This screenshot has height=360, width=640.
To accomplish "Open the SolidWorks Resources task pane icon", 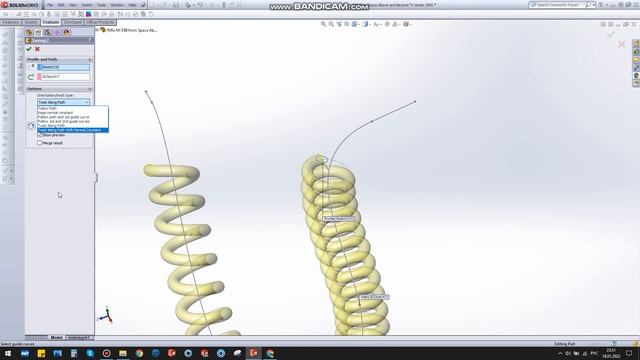I will click(x=636, y=44).
